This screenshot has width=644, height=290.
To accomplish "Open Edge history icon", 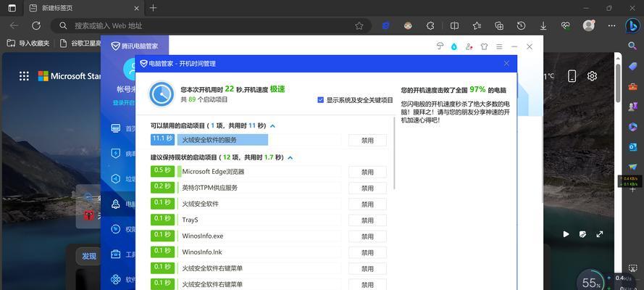I will (x=521, y=26).
